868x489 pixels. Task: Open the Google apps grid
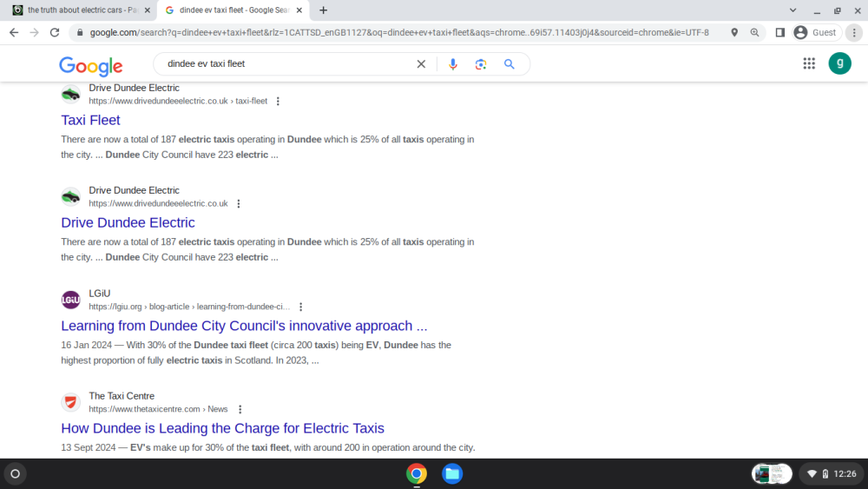pyautogui.click(x=809, y=63)
